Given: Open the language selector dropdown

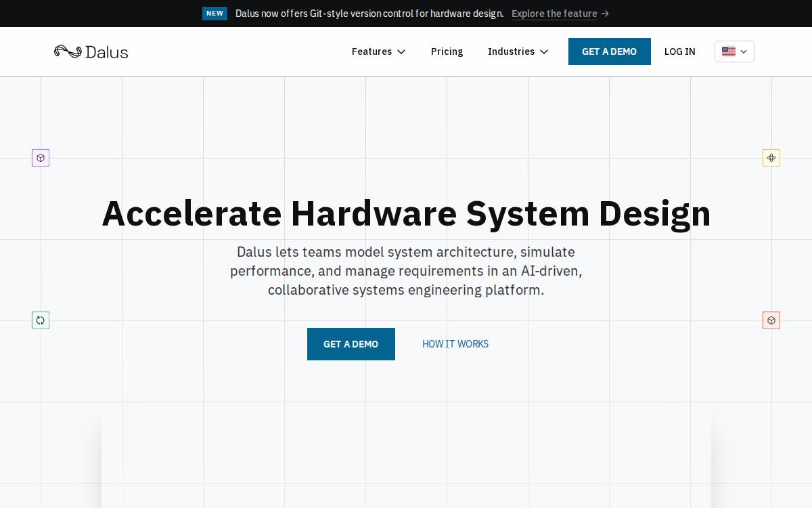Looking at the screenshot, I should pyautogui.click(x=735, y=51).
